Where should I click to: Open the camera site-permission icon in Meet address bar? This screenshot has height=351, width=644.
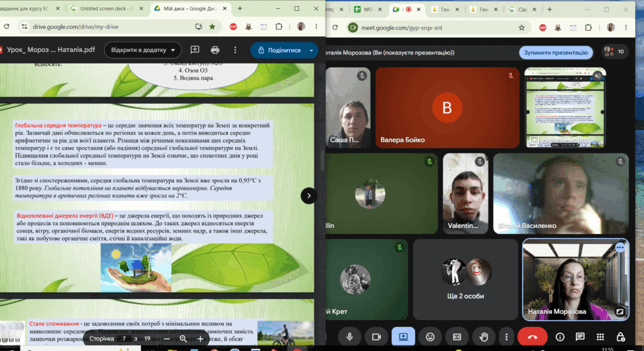(352, 27)
